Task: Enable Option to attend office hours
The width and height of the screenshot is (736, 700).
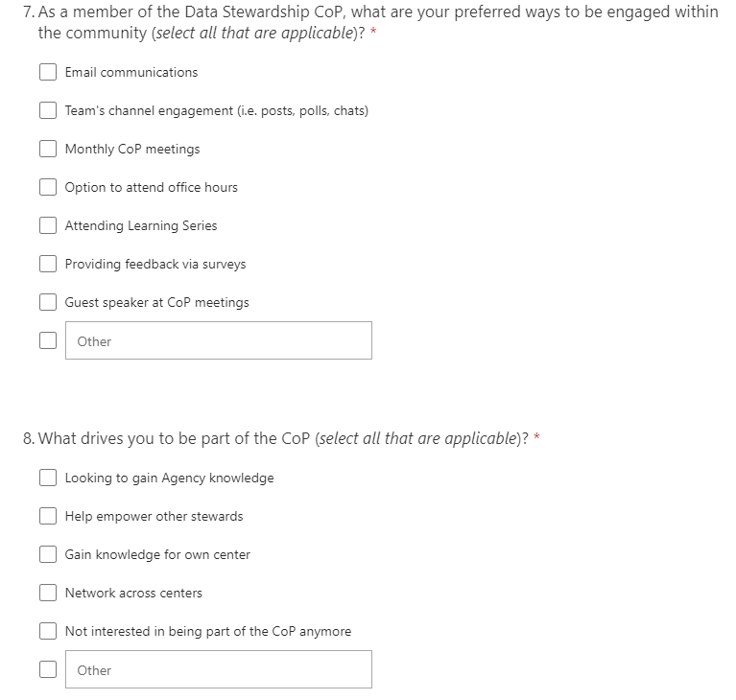Action: 48,188
